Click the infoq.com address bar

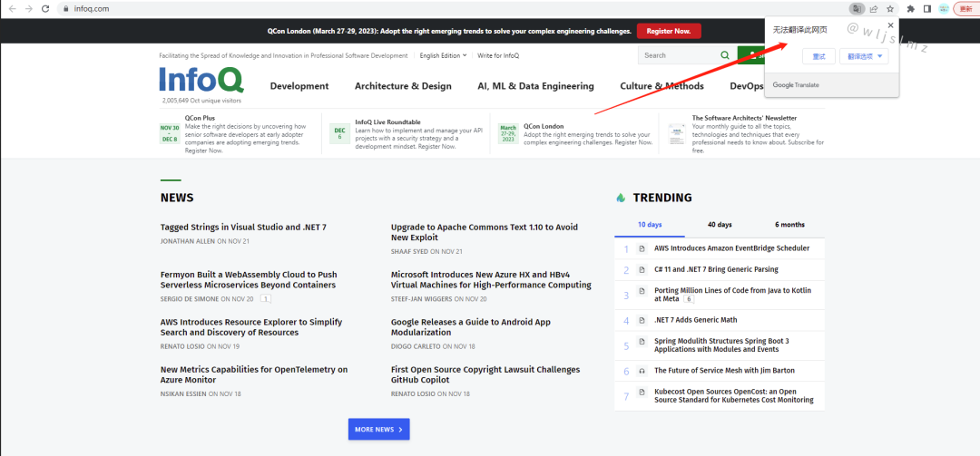point(453,9)
